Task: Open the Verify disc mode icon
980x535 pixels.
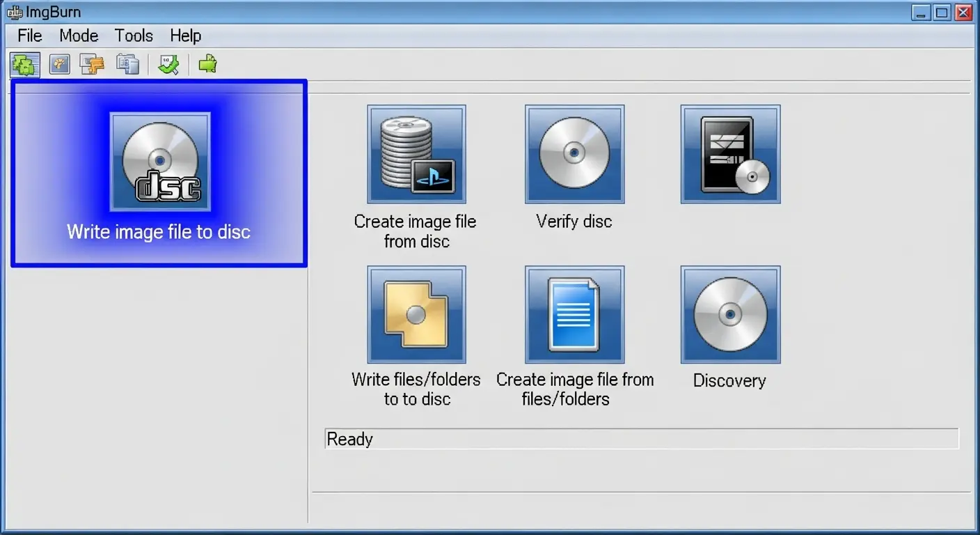Action: [x=574, y=154]
